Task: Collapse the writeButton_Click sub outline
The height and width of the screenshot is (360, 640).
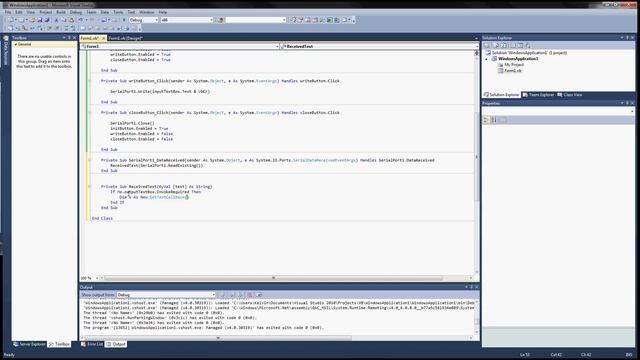Action: [90, 81]
